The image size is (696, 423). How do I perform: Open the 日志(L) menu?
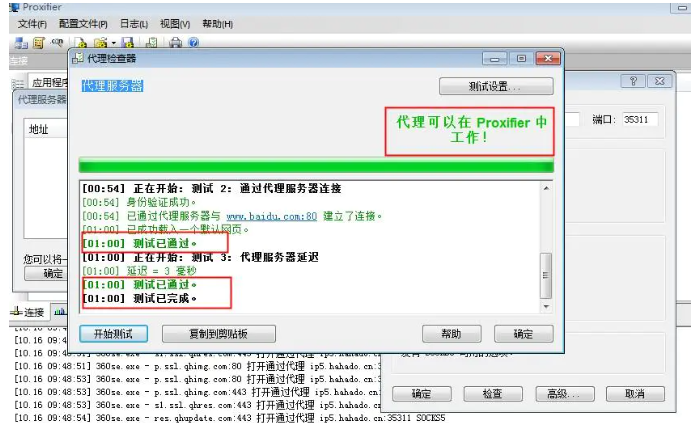(x=134, y=24)
